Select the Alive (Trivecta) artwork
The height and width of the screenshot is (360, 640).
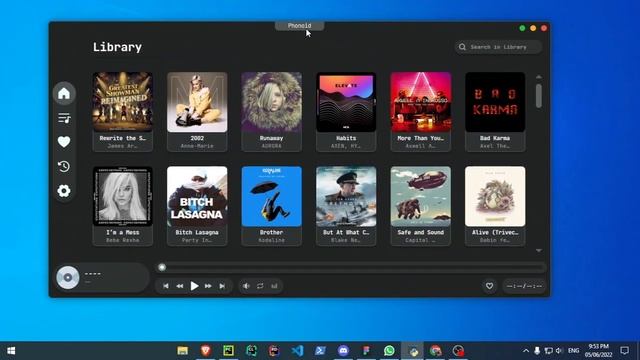(495, 196)
